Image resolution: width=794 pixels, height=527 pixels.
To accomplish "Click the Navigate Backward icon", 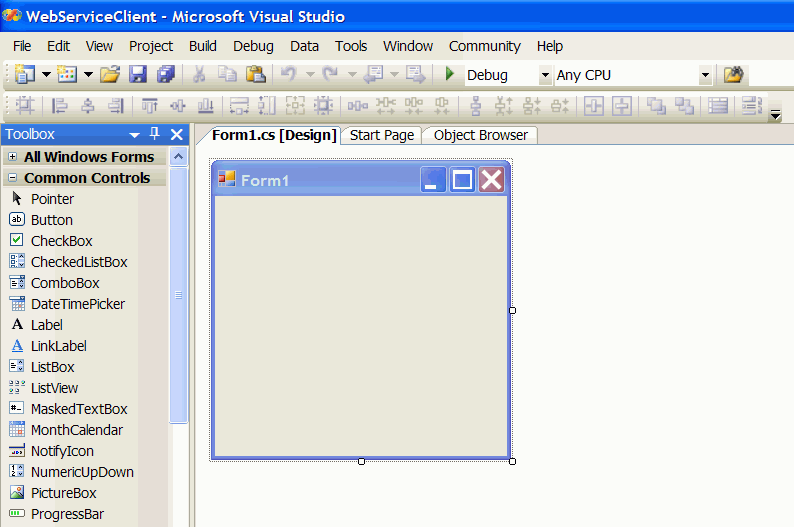I will 373,75.
